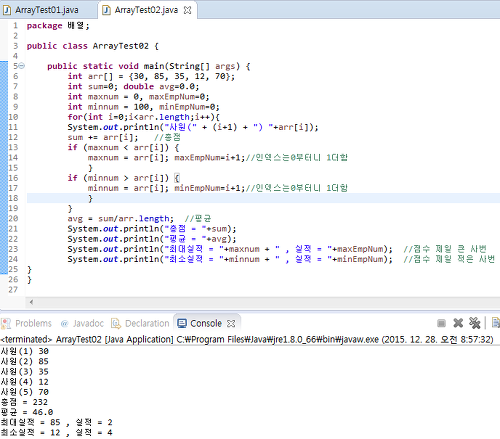
Task: Click line number 1 in the gutter
Action: [15, 26]
